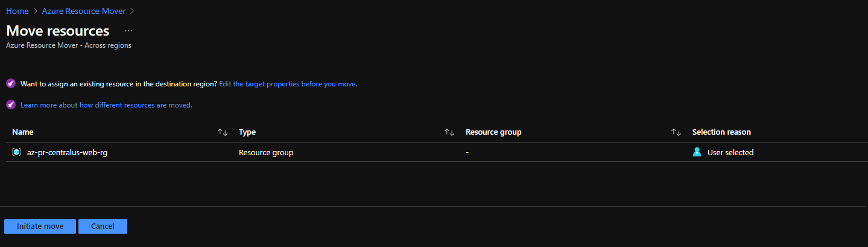Click the user icon beside User selected
The image size is (868, 247).
tap(697, 152)
